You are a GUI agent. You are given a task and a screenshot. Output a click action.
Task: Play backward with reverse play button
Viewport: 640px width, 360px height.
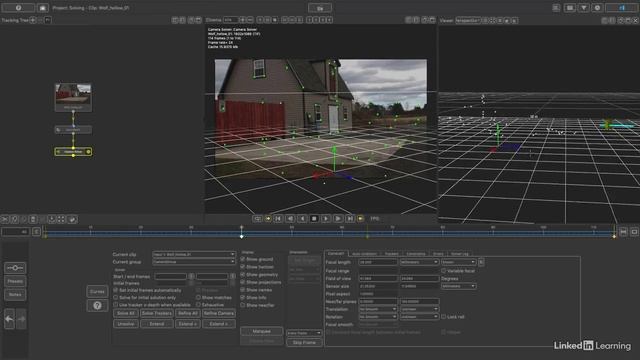coord(302,219)
